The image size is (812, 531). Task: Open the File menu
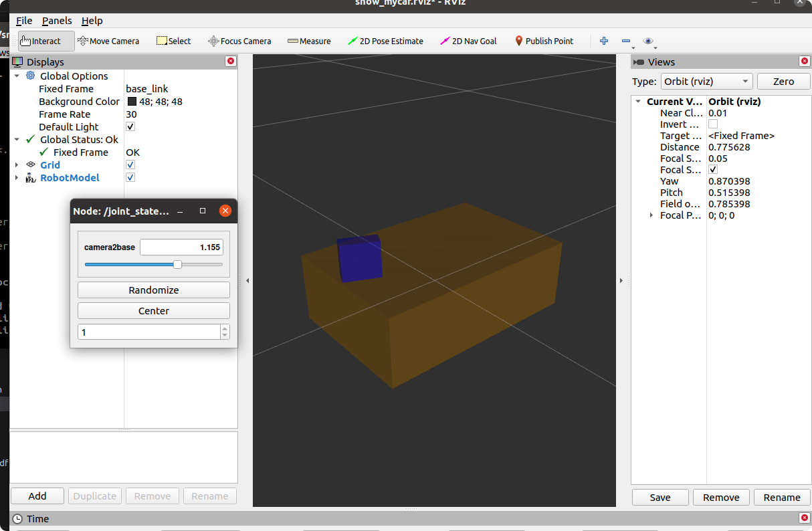(24, 21)
